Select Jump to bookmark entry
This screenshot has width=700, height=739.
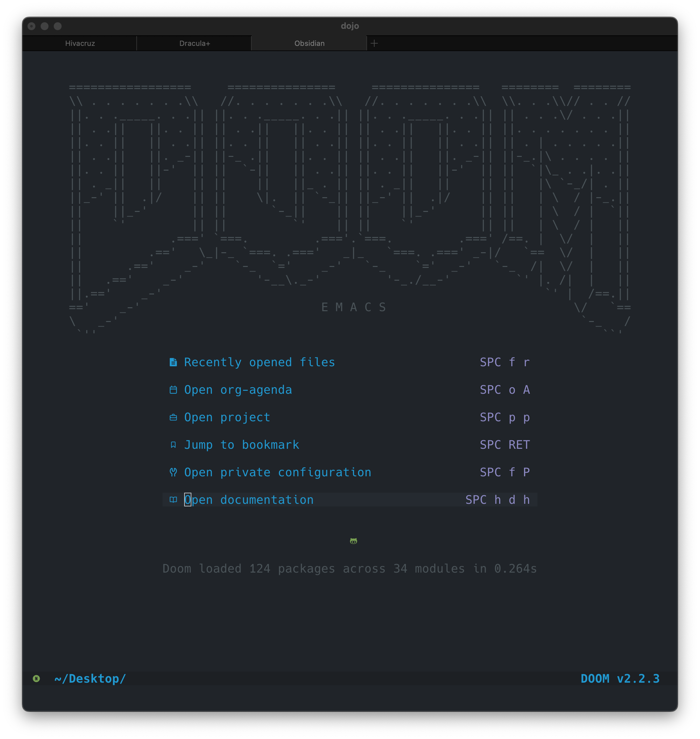click(x=242, y=445)
